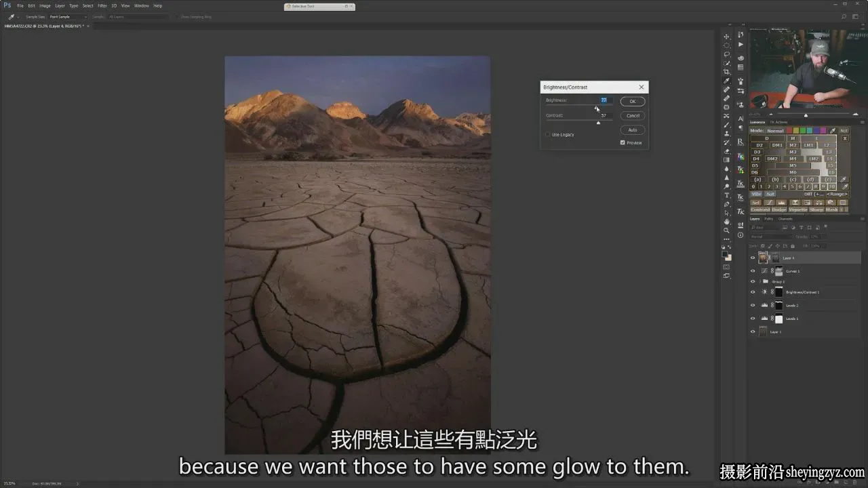
Task: Click Cancel in Brightness/Contrast dialog
Action: (632, 116)
